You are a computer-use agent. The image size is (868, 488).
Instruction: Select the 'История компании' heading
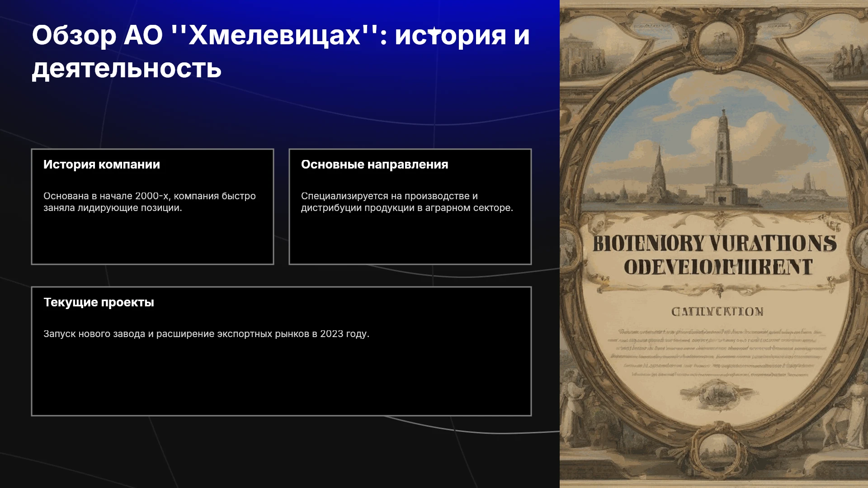click(102, 164)
